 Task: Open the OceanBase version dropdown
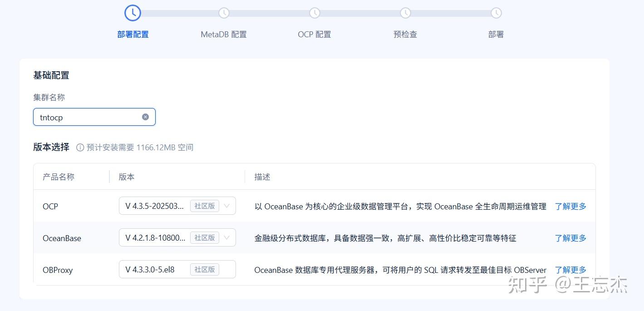(226, 237)
